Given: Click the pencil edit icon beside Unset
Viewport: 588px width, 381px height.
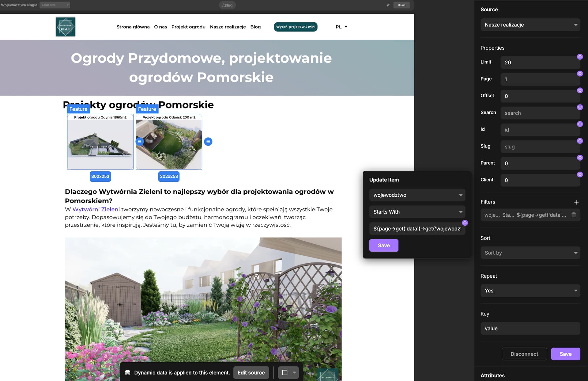Looking at the screenshot, I should tap(388, 5).
